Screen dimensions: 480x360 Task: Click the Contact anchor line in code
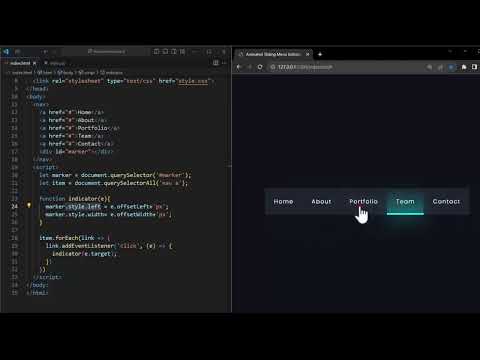click(76, 144)
